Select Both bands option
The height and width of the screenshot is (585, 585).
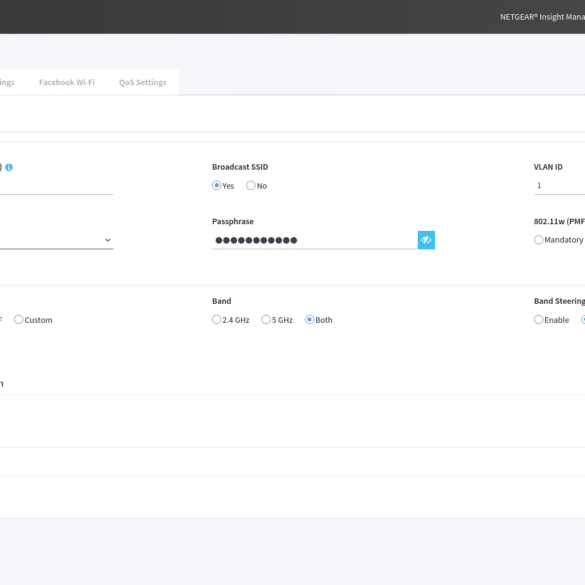click(309, 320)
